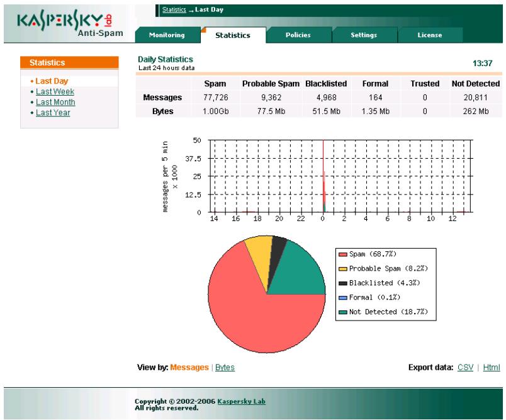Click the red Spam legend swatch

[343, 254]
